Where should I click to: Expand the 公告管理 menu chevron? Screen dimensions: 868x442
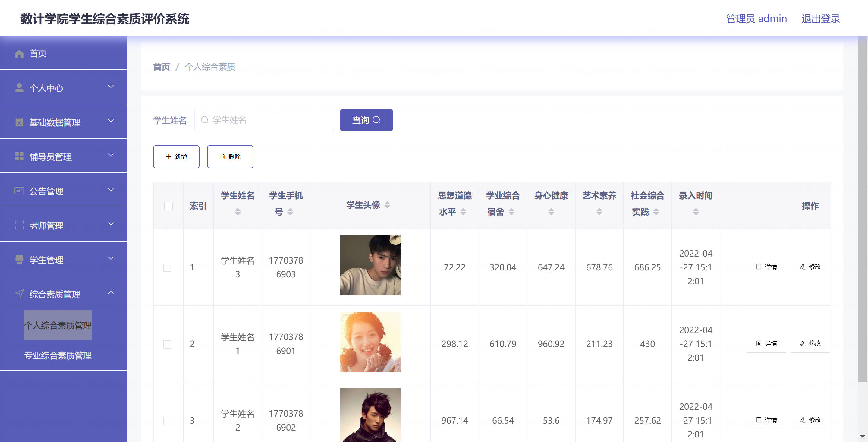pos(111,190)
